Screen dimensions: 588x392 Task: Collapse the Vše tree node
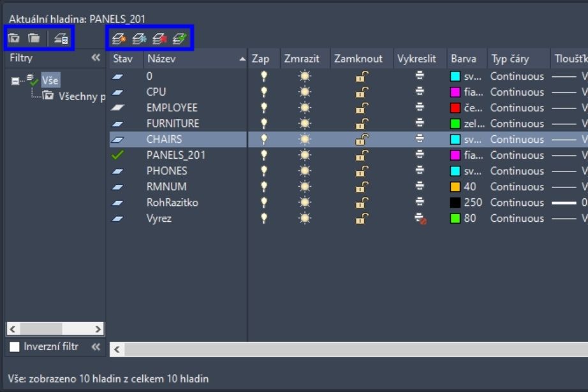coord(15,81)
